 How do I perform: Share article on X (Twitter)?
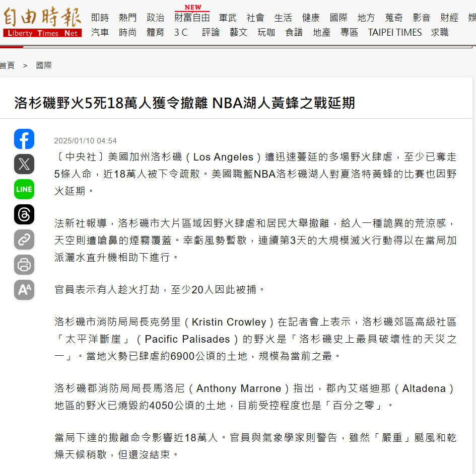pos(24,164)
